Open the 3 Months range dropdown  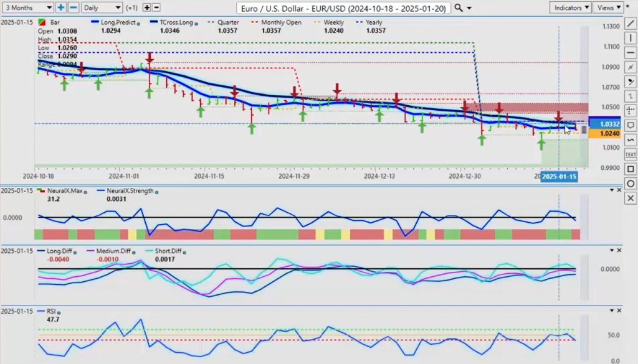(27, 7)
